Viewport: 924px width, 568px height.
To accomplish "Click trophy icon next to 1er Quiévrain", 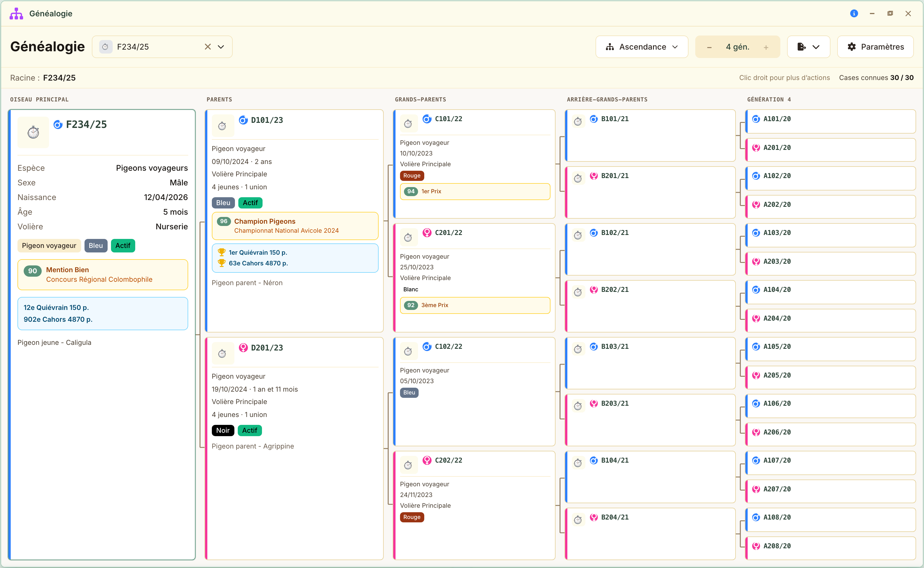I will 222,252.
